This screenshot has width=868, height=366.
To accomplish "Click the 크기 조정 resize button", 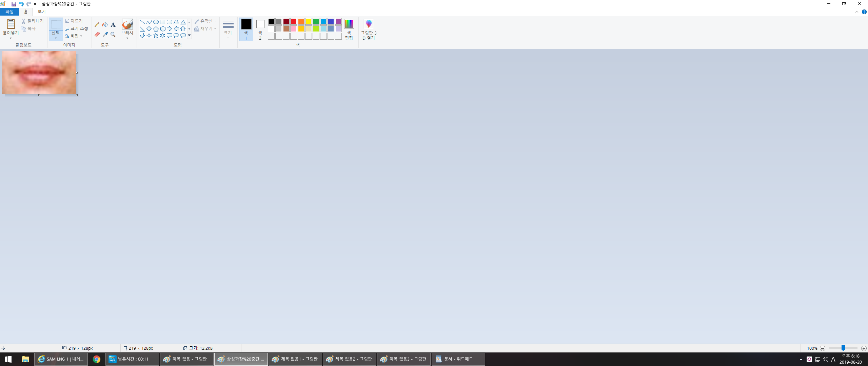I will coord(76,28).
